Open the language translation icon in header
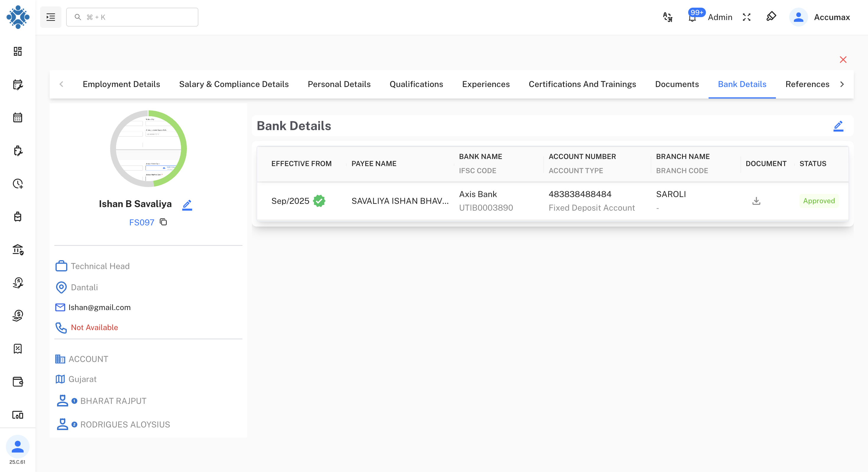Screen dimensions: 868x472 [668, 17]
